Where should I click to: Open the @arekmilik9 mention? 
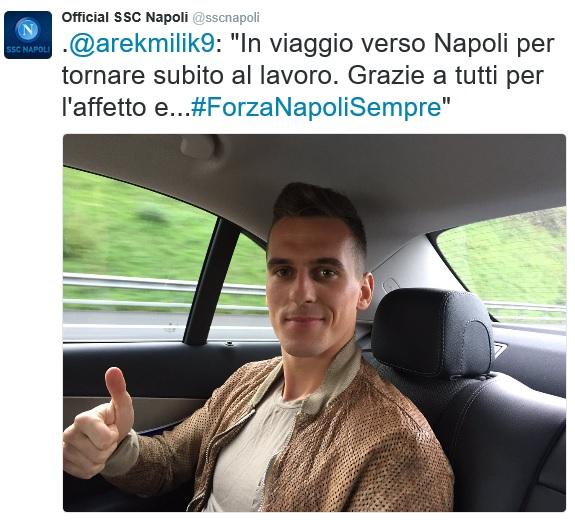click(142, 44)
